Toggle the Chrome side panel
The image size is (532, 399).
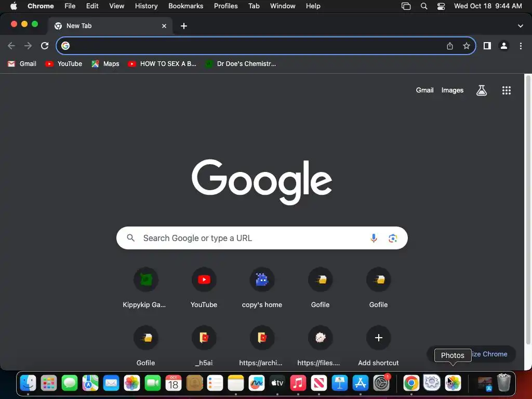(487, 46)
